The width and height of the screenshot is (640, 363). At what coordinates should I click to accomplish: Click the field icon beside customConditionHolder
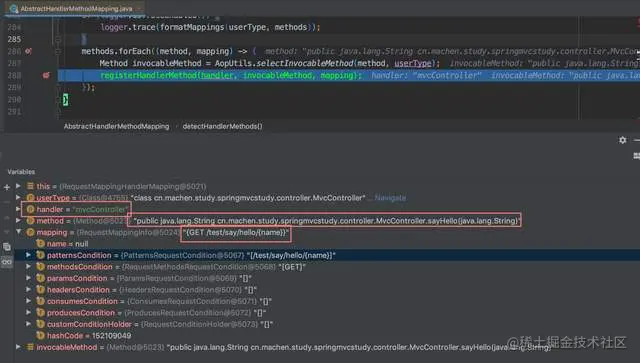point(40,324)
